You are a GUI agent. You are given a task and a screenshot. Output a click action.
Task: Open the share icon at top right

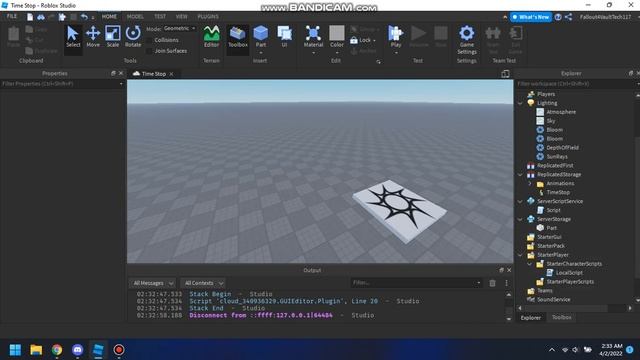[x=569, y=17]
